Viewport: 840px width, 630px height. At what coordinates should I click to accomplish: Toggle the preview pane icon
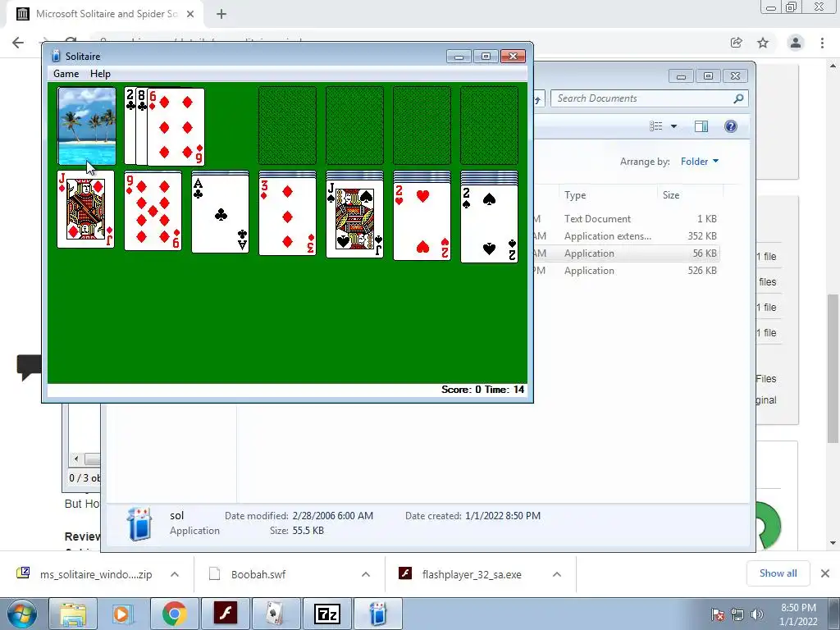(x=701, y=126)
